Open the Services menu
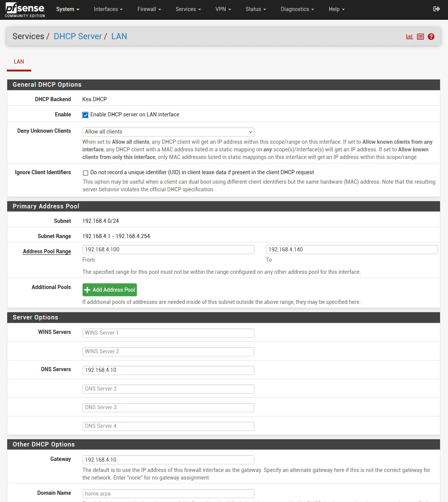Viewport: 448px width, 502px height. click(x=188, y=9)
